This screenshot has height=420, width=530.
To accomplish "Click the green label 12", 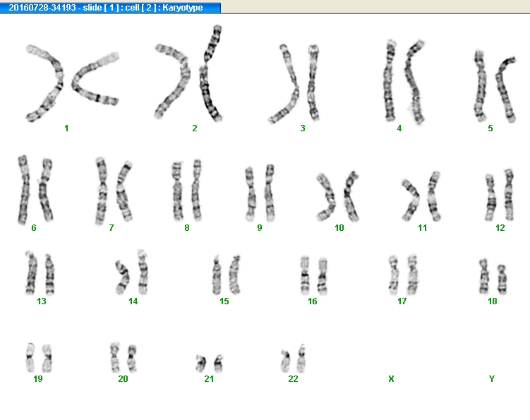I will click(x=500, y=228).
